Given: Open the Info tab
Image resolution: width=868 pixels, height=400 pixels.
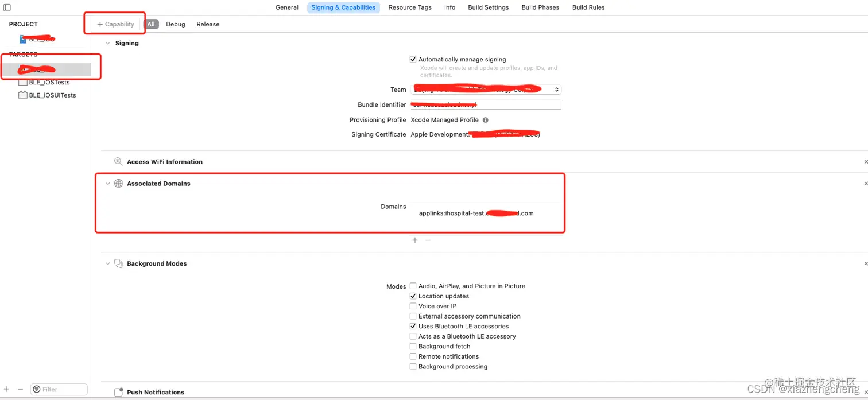Looking at the screenshot, I should coord(449,7).
